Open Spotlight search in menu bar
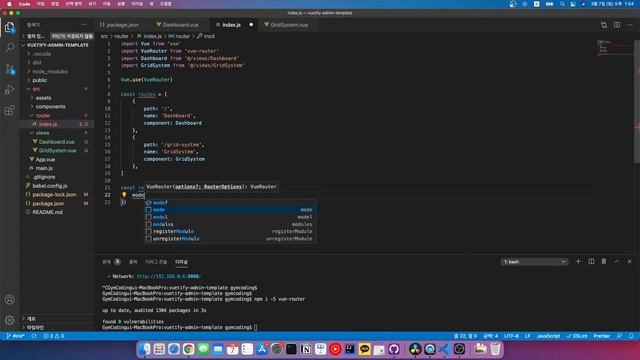 tap(562, 4)
